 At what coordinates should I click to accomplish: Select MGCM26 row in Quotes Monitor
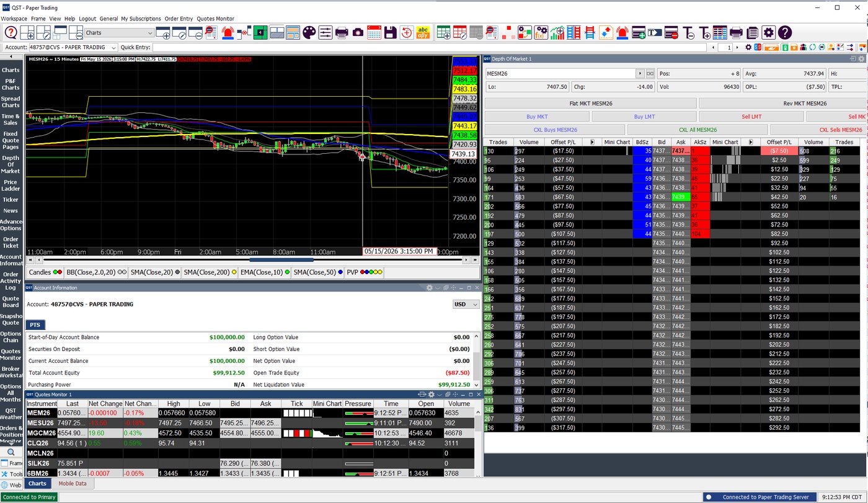tap(250, 433)
